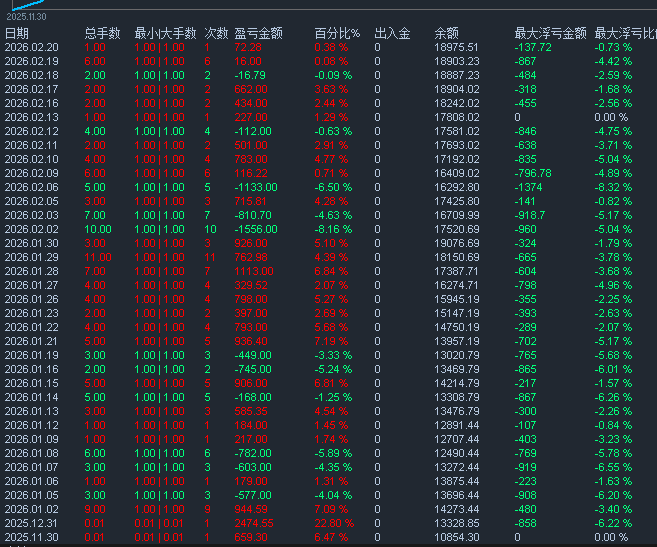This screenshot has height=547, width=657.
Task: Click the -8.32 % floating loss ratio cell
Action: [613, 187]
